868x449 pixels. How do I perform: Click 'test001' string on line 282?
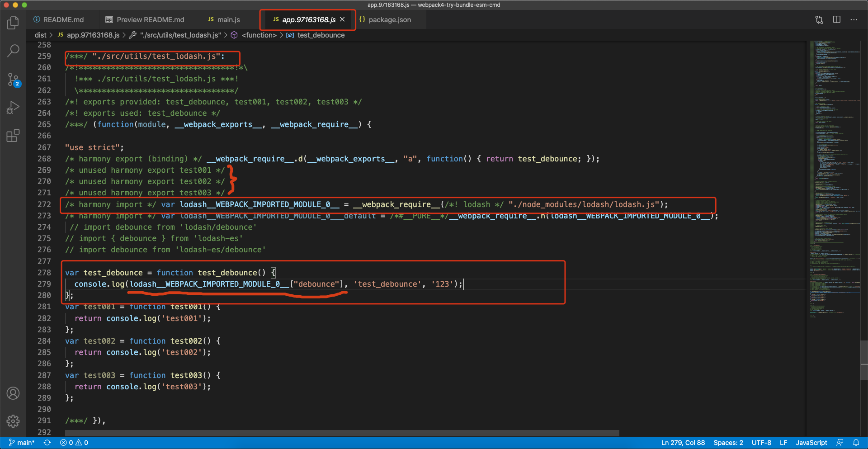[182, 318]
